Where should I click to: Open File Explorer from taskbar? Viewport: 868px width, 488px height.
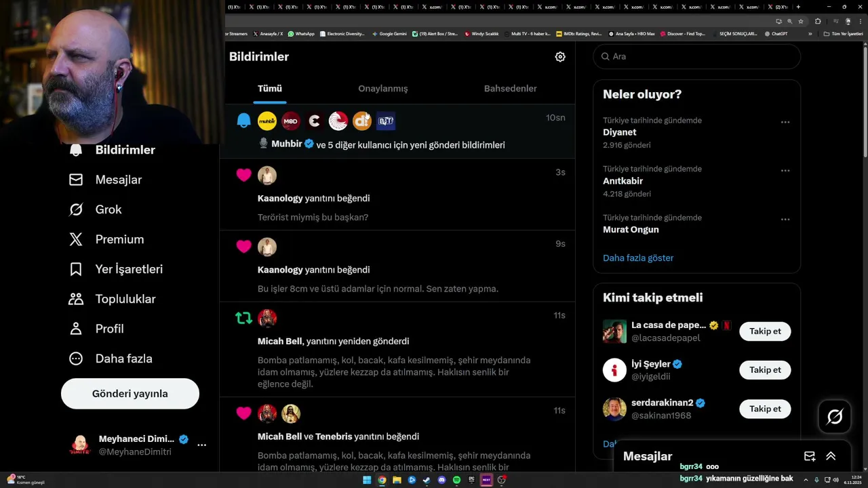tap(397, 480)
